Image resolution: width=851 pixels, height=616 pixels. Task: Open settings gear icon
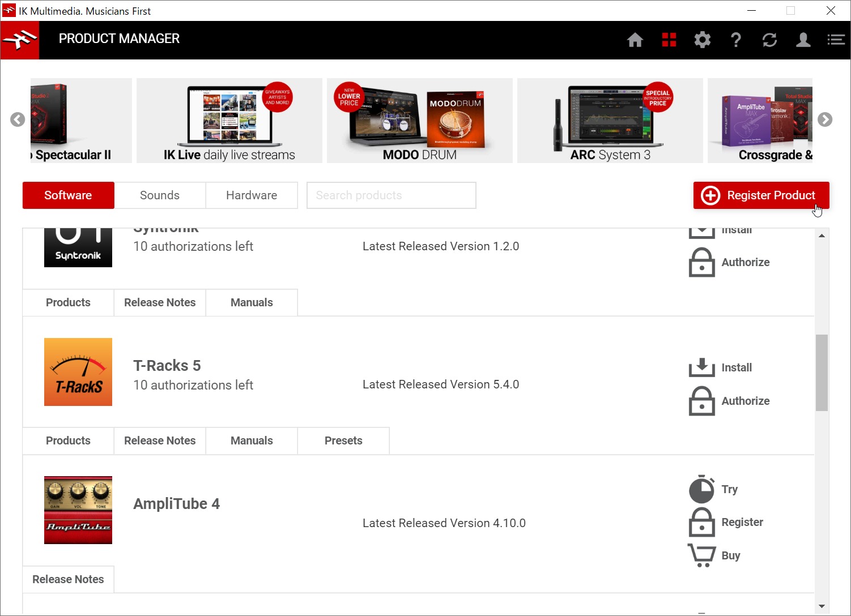tap(703, 40)
